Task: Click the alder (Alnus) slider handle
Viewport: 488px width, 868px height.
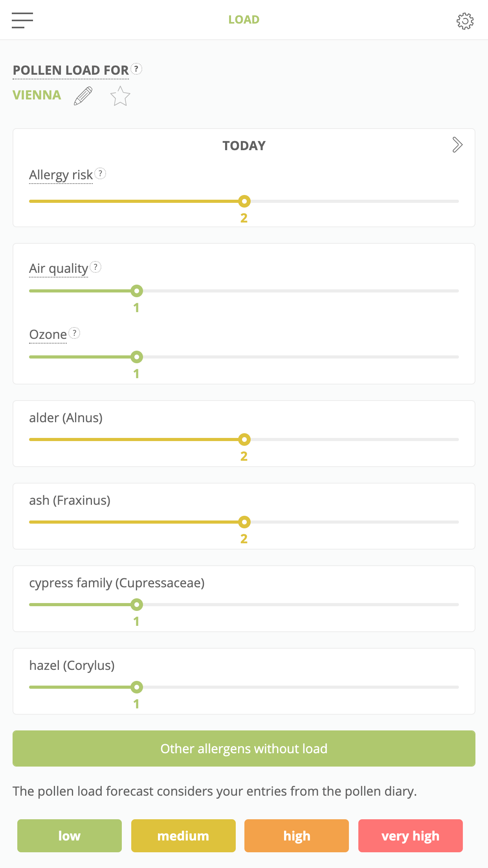Action: (244, 440)
